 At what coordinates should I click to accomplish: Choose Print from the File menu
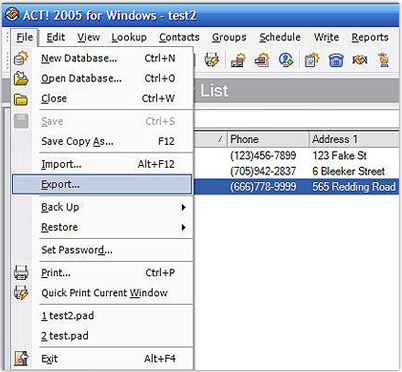[102, 273]
